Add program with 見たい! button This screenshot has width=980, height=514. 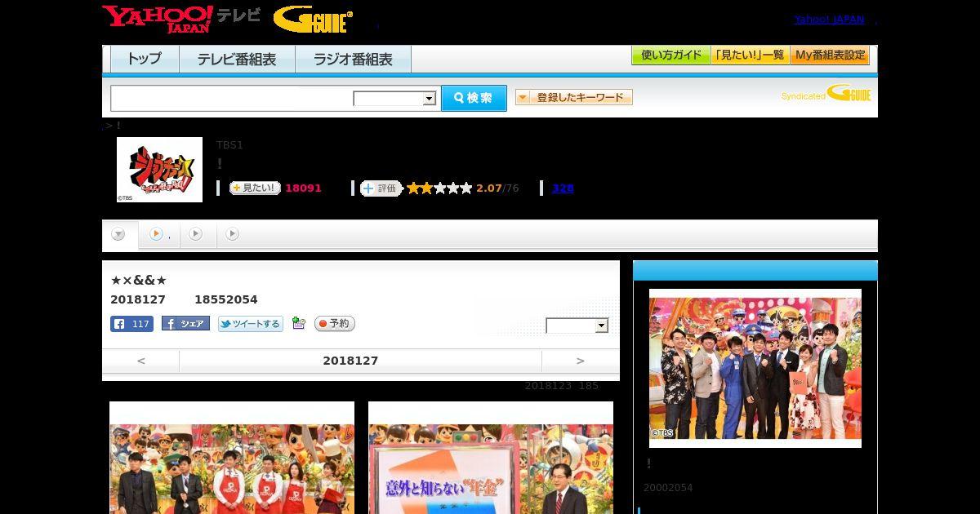pyautogui.click(x=255, y=188)
